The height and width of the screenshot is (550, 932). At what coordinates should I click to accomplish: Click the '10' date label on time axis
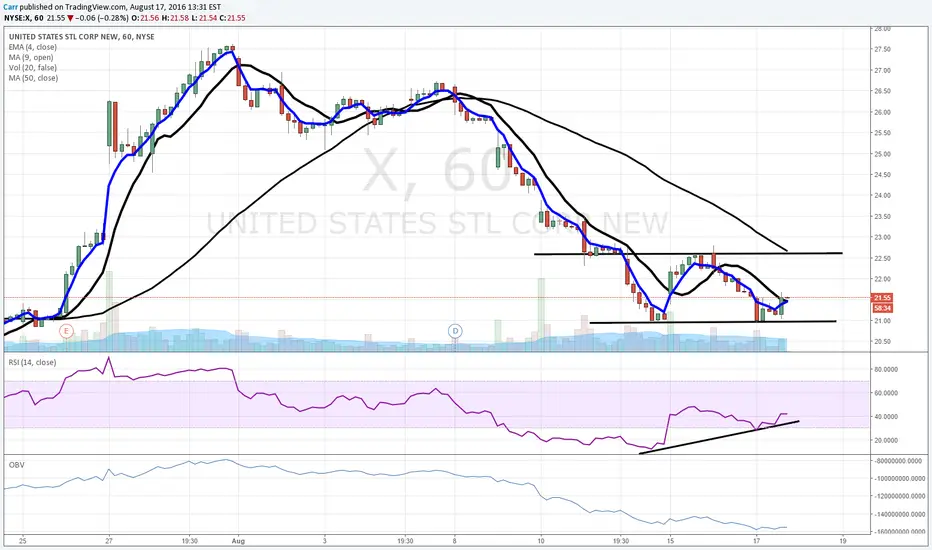(541, 541)
